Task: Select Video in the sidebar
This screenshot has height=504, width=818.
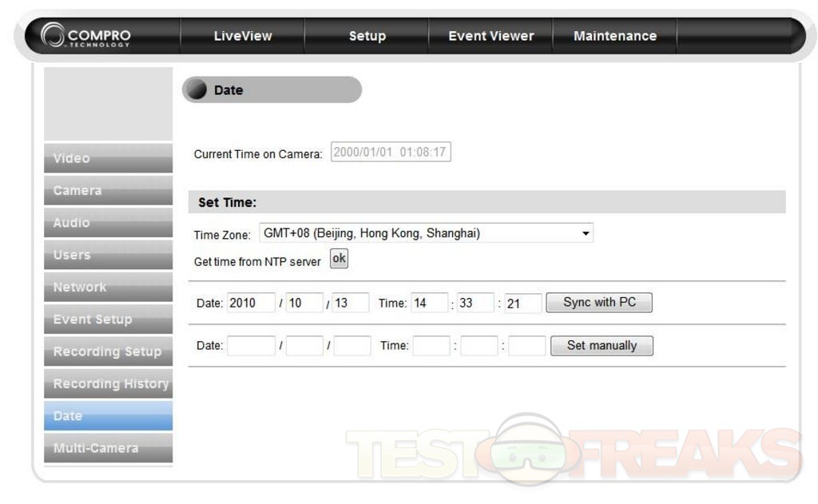Action: click(108, 158)
